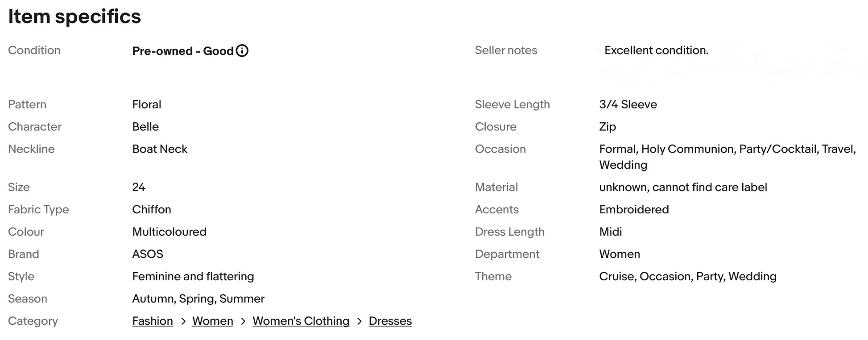This screenshot has height=340, width=868.
Task: Open the Fashion category link
Action: tap(153, 321)
